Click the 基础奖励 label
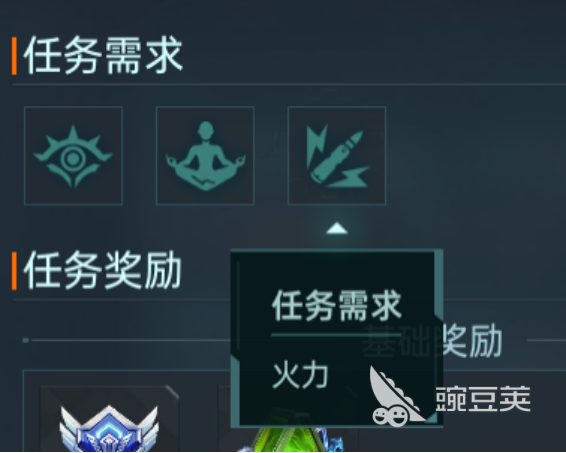The height and width of the screenshot is (453, 566). (432, 340)
